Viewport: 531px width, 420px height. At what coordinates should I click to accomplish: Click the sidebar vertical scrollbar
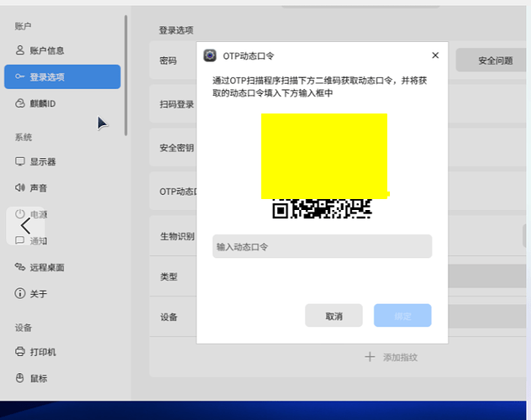tap(126, 76)
